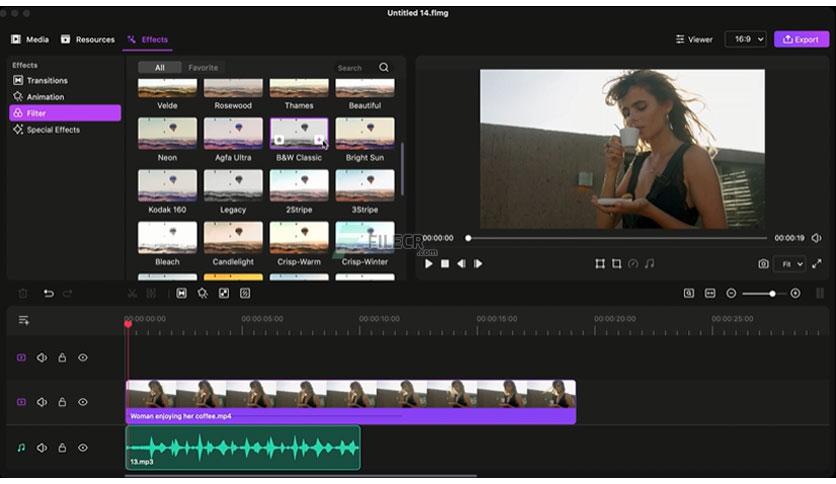The height and width of the screenshot is (484, 836).
Task: Apply the Crisp-Warm filter
Action: (x=299, y=237)
